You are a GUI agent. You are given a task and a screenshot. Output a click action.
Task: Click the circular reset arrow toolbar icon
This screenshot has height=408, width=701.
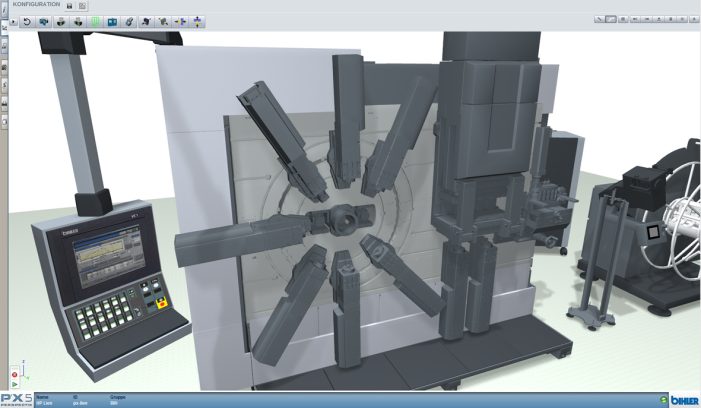(27, 21)
